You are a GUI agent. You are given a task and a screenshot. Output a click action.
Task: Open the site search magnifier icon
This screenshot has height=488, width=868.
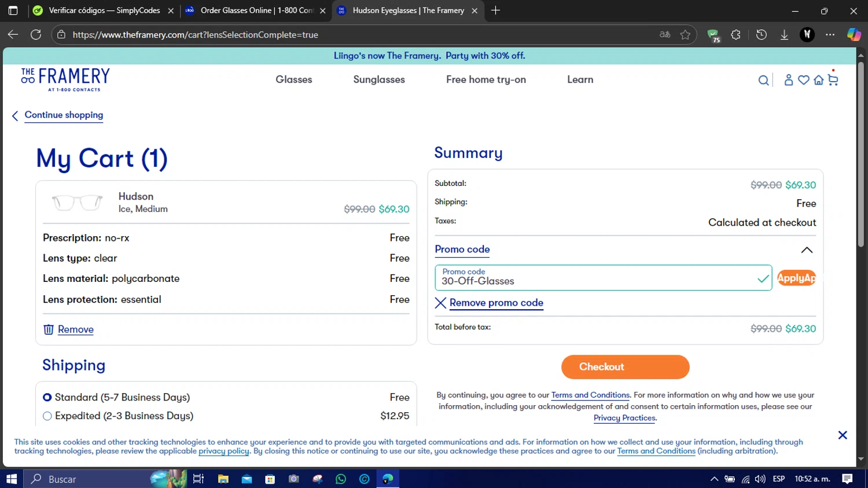pyautogui.click(x=763, y=80)
